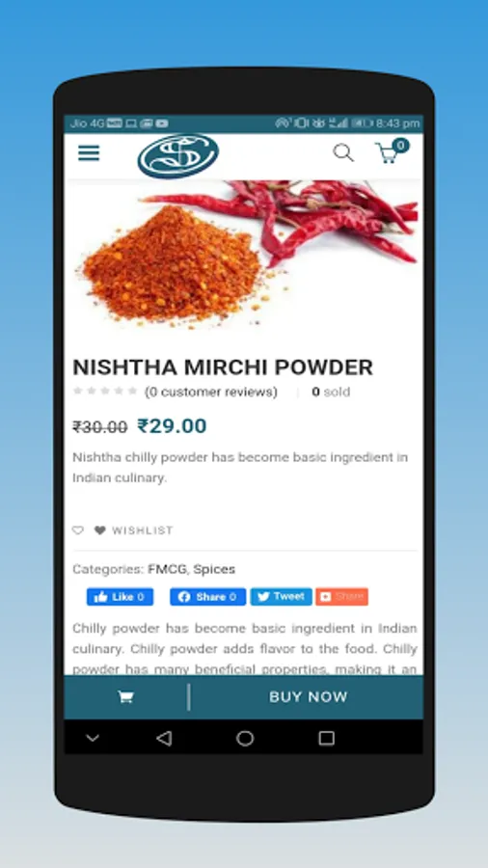Toggle the outline heart wishlist icon
The height and width of the screenshot is (868, 488).
click(78, 530)
